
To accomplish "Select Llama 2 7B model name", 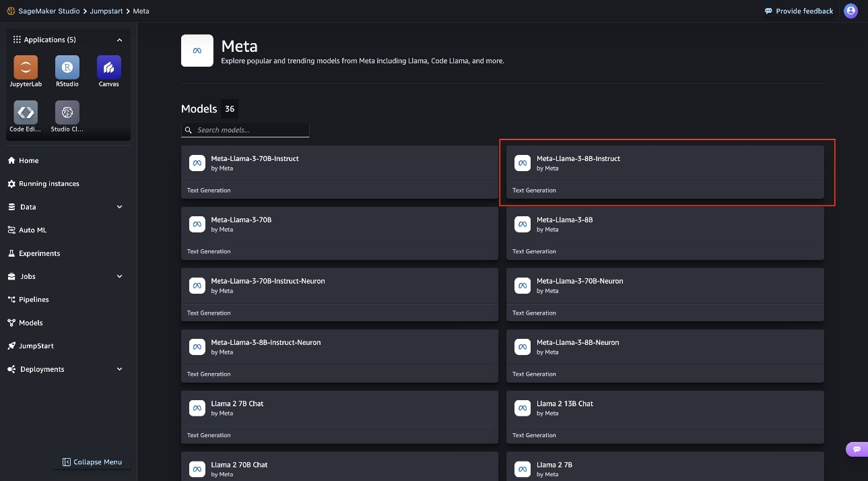I will click(x=554, y=465).
